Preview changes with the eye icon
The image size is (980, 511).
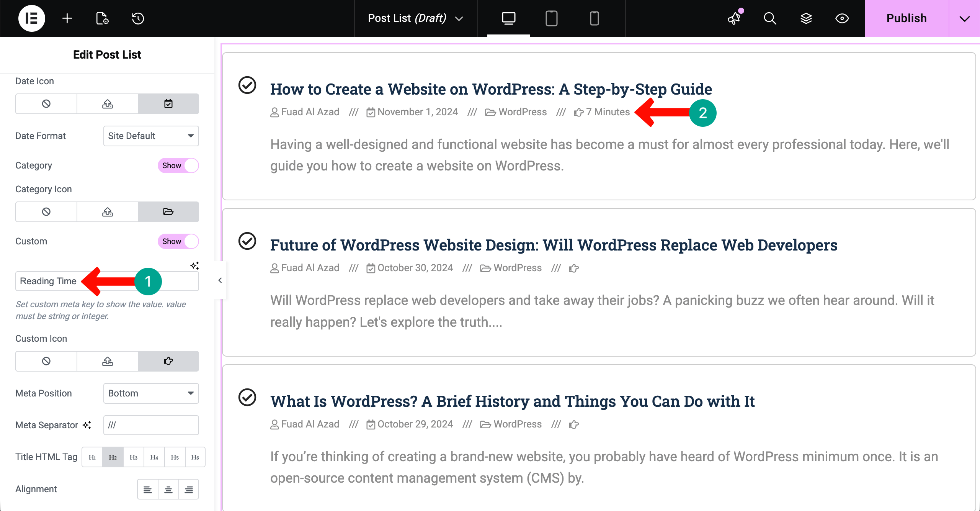(842, 18)
